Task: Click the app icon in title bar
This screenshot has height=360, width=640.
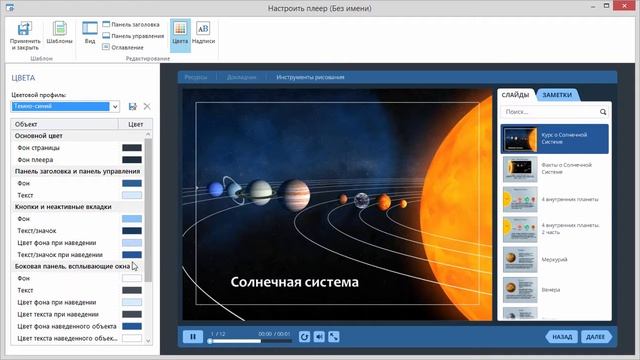Action: point(10,7)
